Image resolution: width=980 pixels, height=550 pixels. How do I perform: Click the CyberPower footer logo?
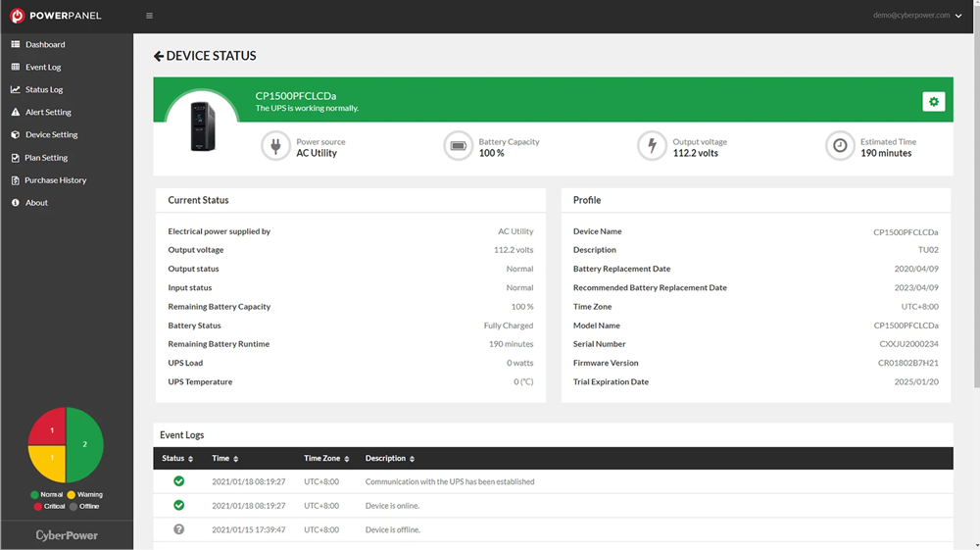pos(67,535)
